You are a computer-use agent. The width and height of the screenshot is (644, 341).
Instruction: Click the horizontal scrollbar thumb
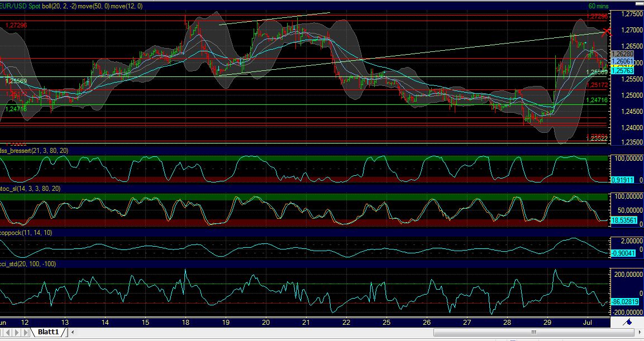[533, 332]
